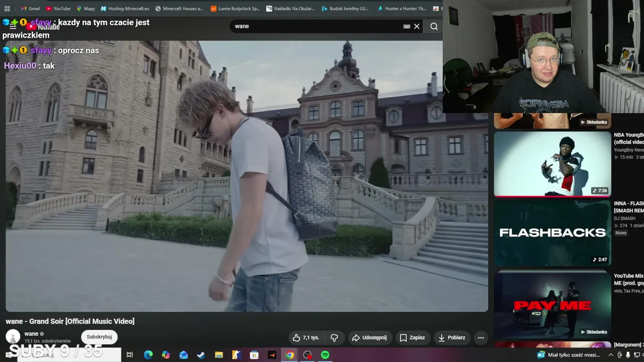Save the video with Zapisz
Screen dimensions: 644x362
(x=413, y=338)
